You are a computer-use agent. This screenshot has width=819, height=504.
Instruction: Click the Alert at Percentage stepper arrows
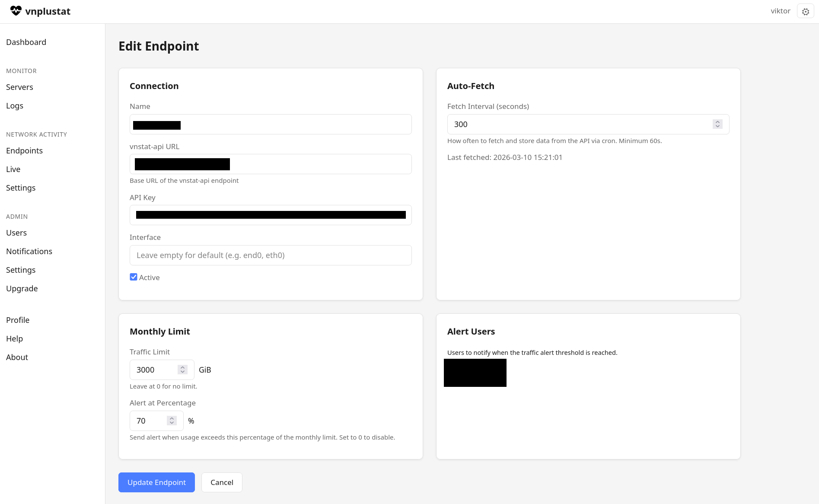point(172,421)
